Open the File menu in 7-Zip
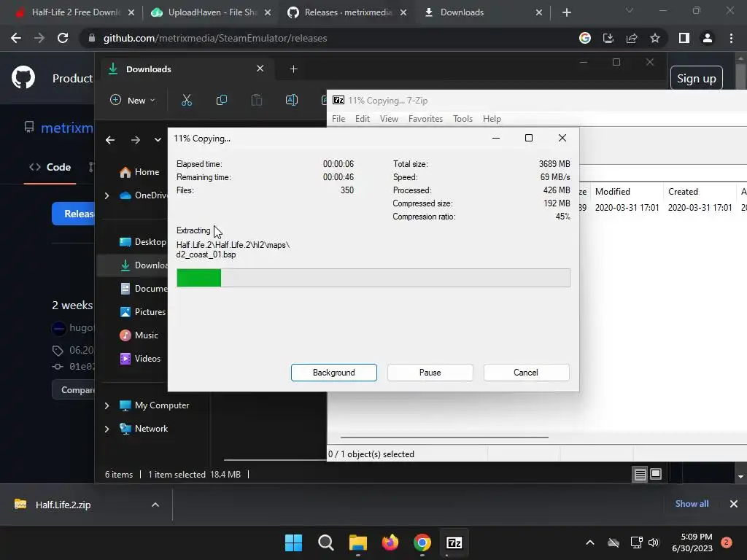The width and height of the screenshot is (747, 560). [x=338, y=119]
